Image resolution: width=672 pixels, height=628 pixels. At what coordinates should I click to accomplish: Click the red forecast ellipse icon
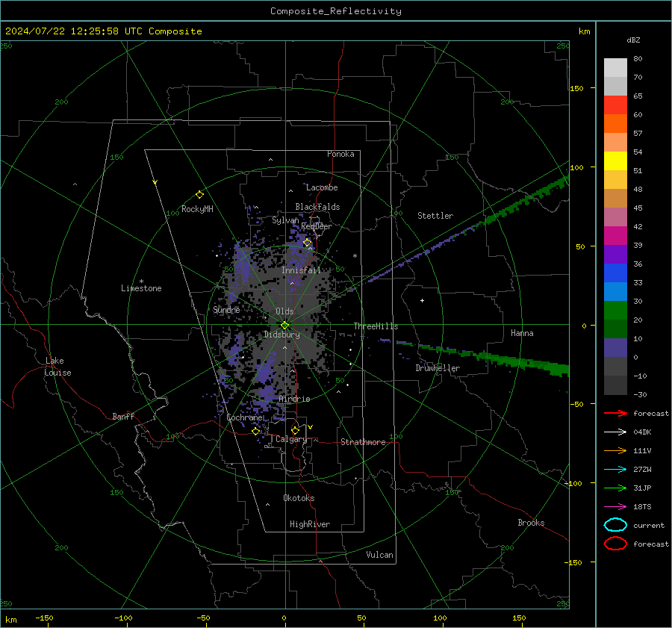coord(615,544)
